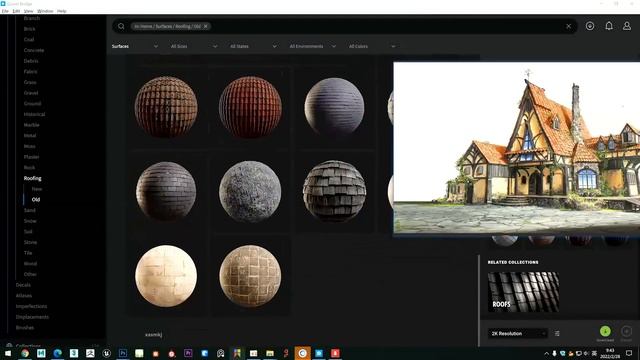Screen dimensions: 640x360
Task: Open the Help menu
Action: [62, 11]
